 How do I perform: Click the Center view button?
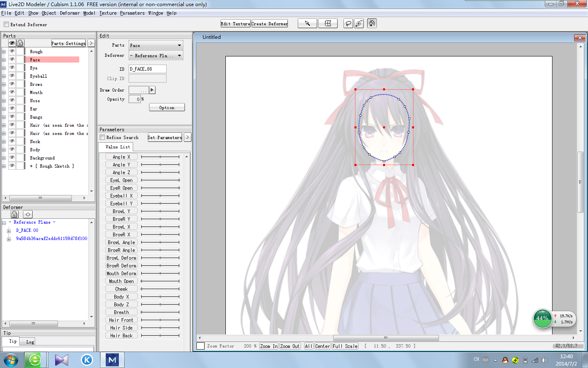323,346
